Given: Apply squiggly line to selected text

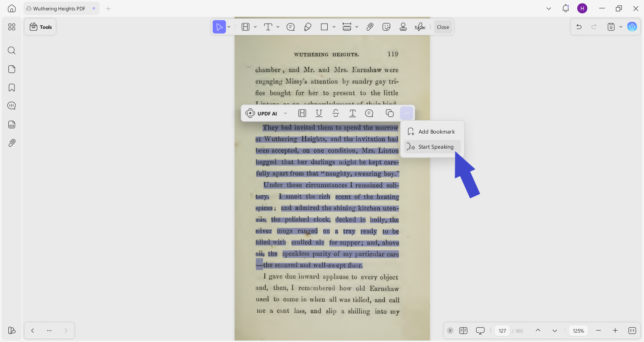Looking at the screenshot, I should 353,113.
